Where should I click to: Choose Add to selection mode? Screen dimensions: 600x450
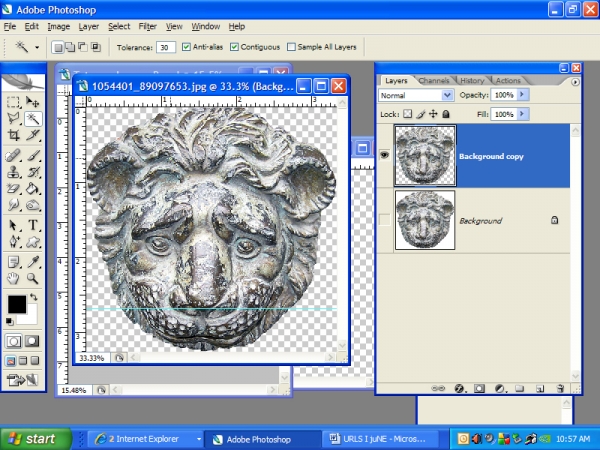(x=70, y=47)
